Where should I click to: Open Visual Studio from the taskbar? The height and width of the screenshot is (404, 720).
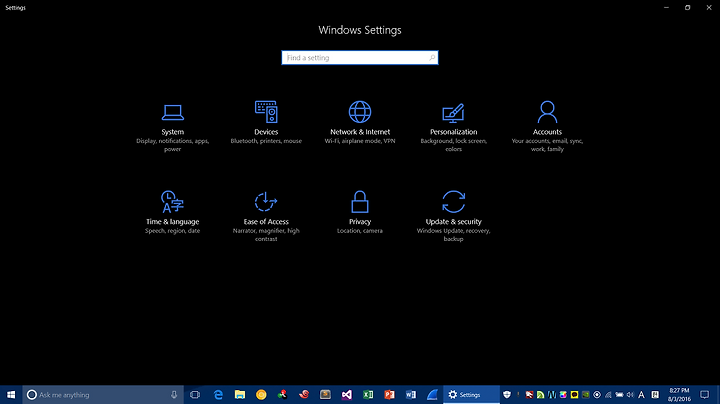(x=347, y=395)
